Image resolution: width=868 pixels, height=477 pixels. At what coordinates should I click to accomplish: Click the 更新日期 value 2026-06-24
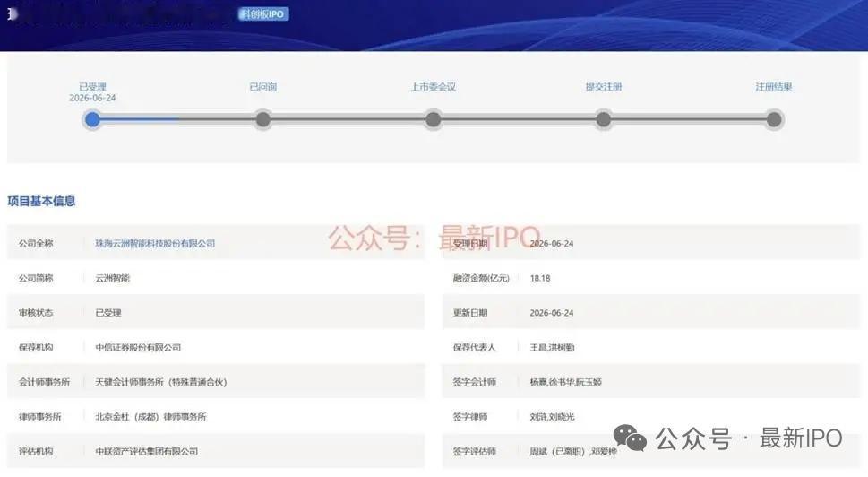pyautogui.click(x=552, y=312)
